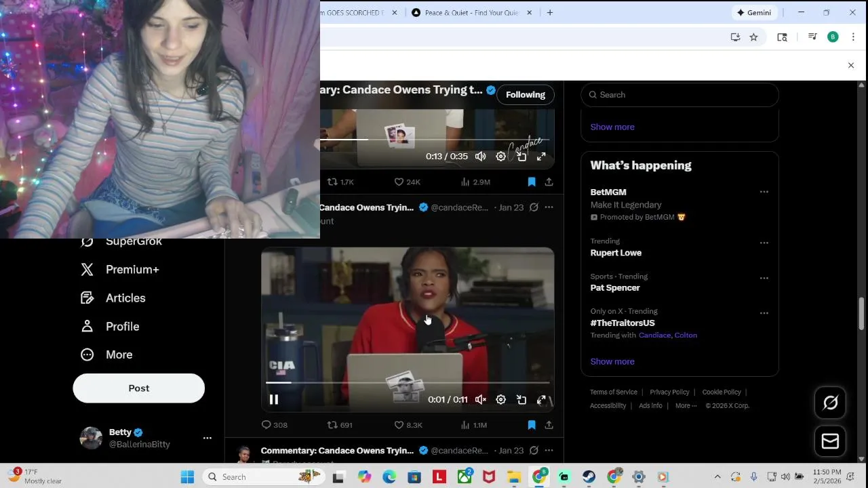Viewport: 868px width, 488px height.
Task: Open the Chrome profile avatar B
Action: (x=833, y=37)
